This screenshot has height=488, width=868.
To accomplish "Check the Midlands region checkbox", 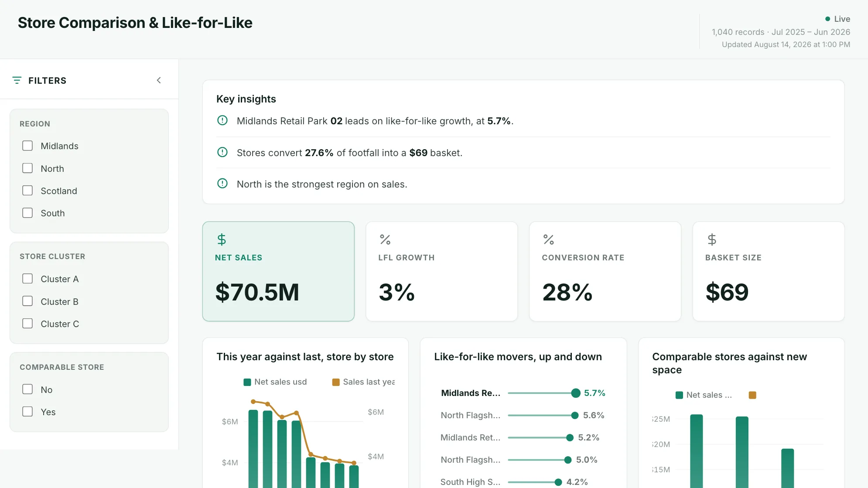I will pyautogui.click(x=27, y=146).
